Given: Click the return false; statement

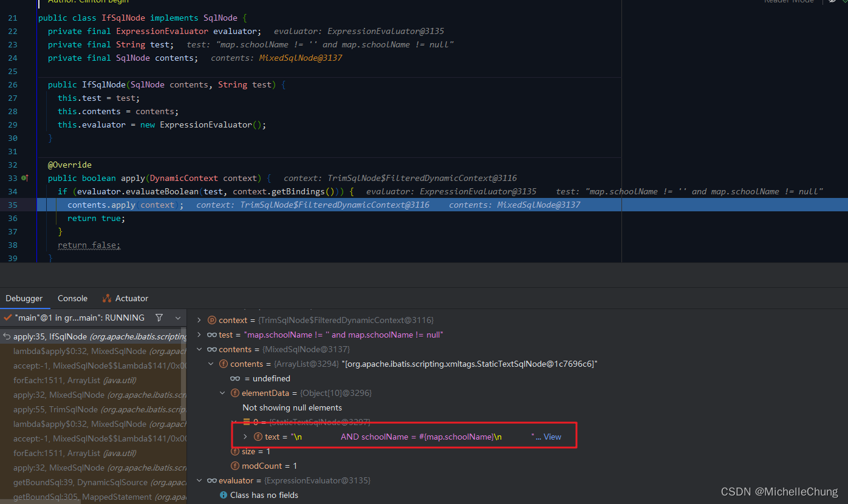Looking at the screenshot, I should (x=89, y=245).
